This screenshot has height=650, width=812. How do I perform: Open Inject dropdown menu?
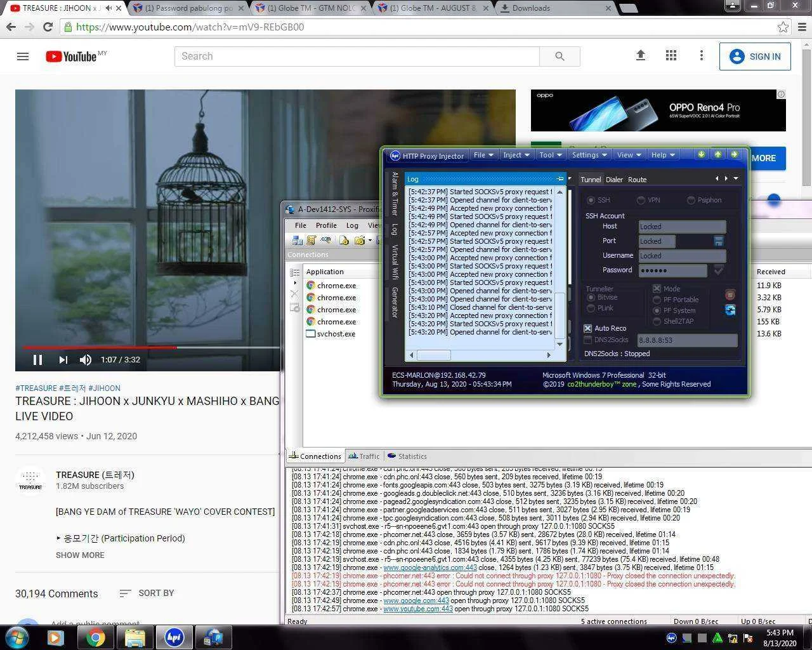click(516, 155)
